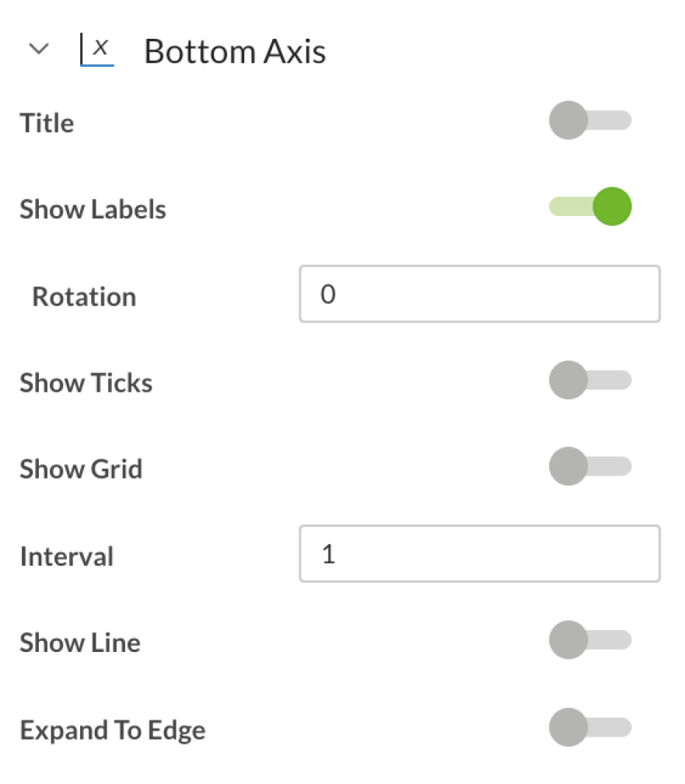Turn on the Show Grid switch

coord(590,466)
